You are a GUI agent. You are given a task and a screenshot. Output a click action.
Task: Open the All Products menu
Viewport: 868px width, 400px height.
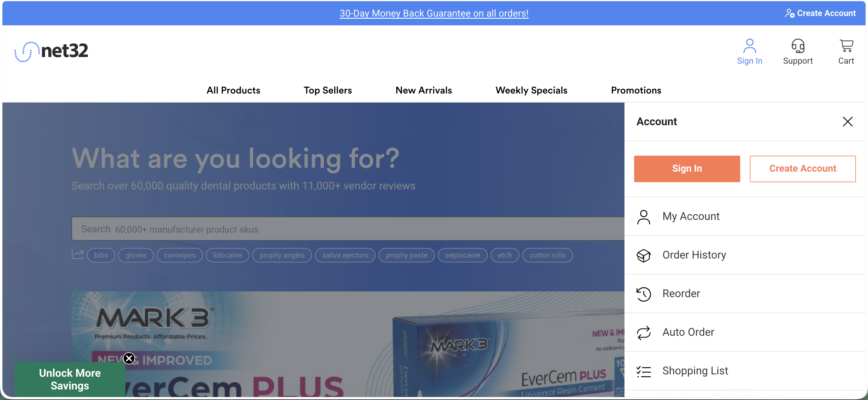point(233,90)
